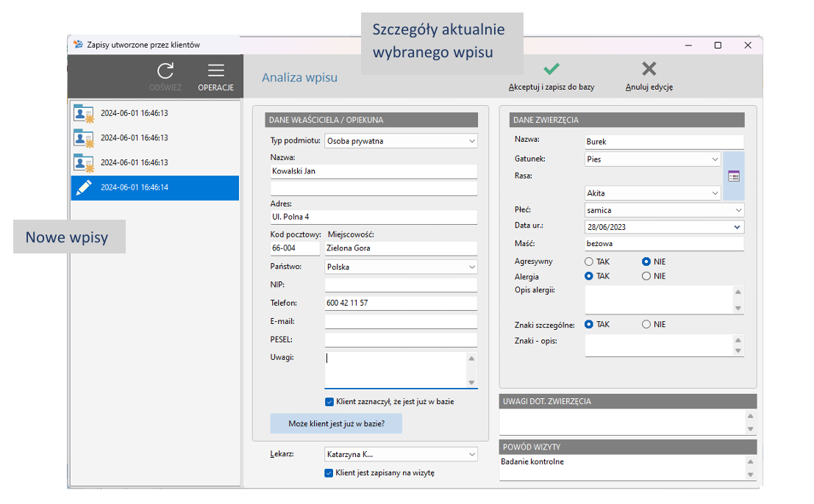Click the owner Nazwa field with Kowalski Jan
This screenshot has width=814, height=504.
coord(374,171)
